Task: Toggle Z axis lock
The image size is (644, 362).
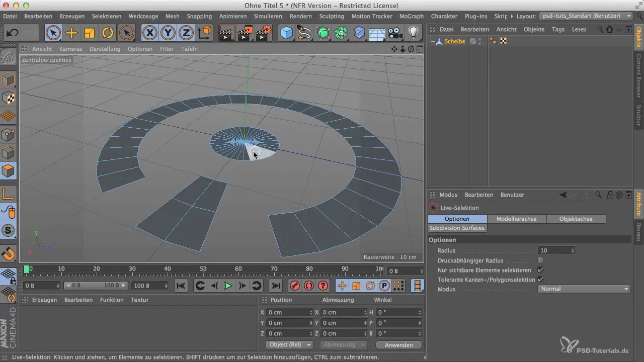Action: [x=187, y=34]
